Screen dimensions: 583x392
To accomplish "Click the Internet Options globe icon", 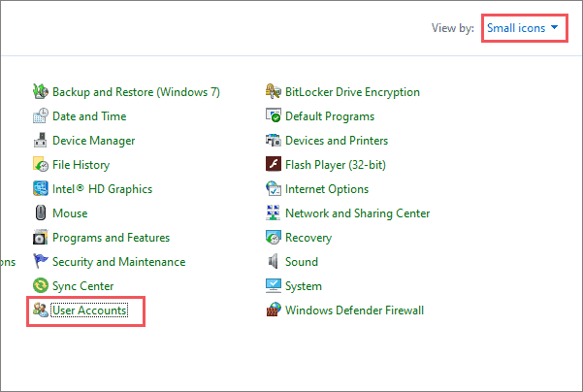I will (x=274, y=188).
